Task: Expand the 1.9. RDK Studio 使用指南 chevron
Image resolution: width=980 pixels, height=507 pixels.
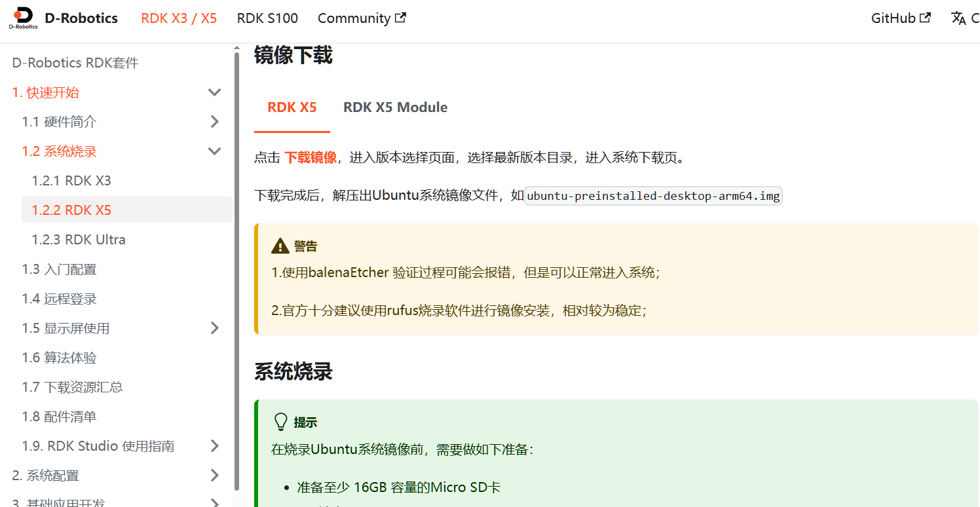Action: coord(214,446)
